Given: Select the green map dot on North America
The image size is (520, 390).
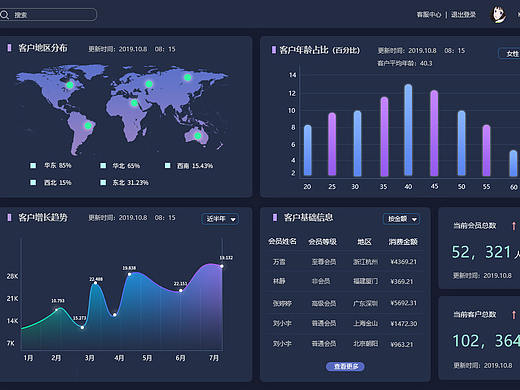Looking at the screenshot, I should click(x=70, y=85).
